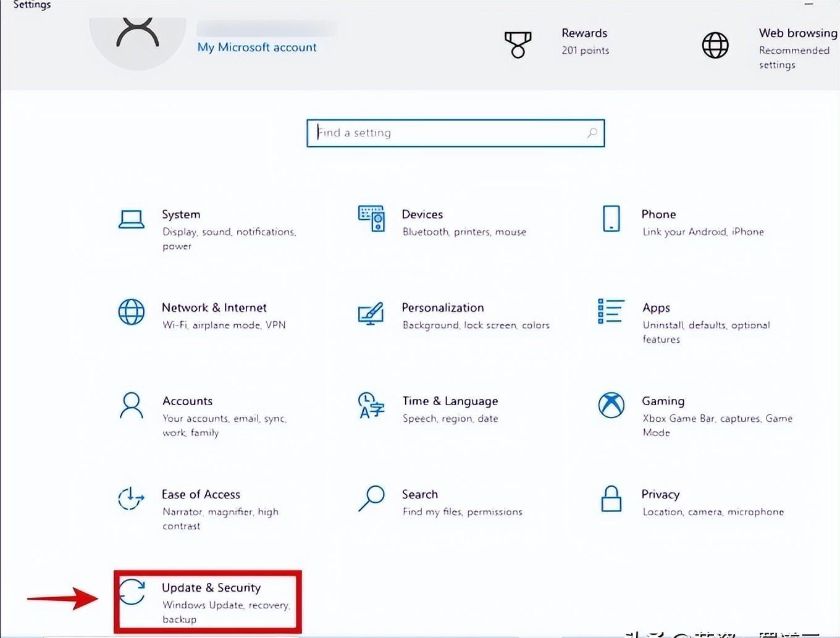Open the Network & Internet globe icon

coord(132,312)
